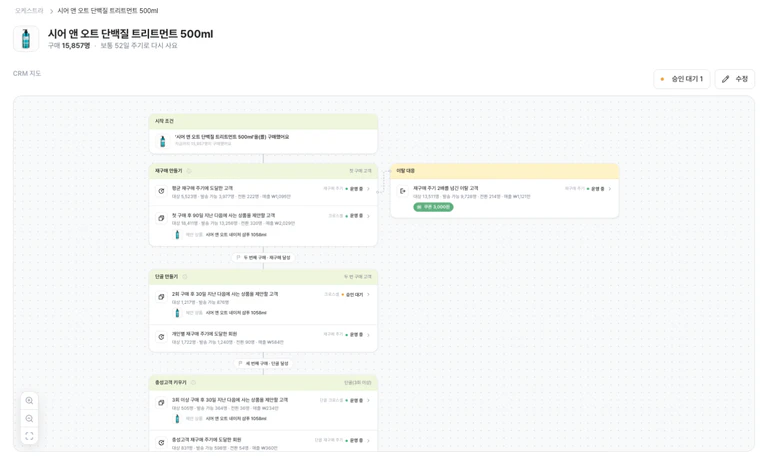Image resolution: width=768 pixels, height=460 pixels.
Task: Click 보통 52일 주기로 다시 사요 text
Action: coord(139,46)
